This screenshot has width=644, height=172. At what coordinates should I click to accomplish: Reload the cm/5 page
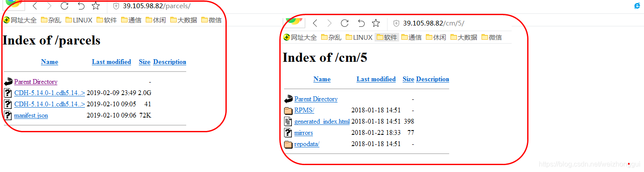point(344,23)
